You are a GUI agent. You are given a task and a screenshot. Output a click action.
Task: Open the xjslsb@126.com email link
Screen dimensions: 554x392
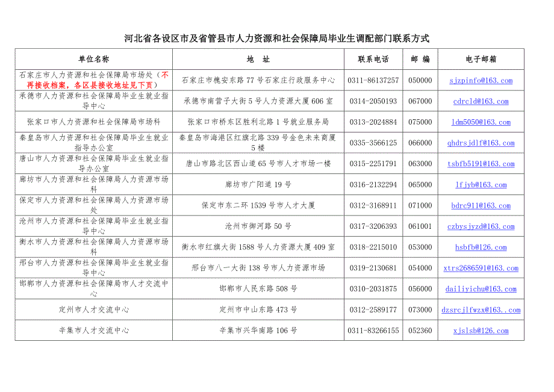481,331
